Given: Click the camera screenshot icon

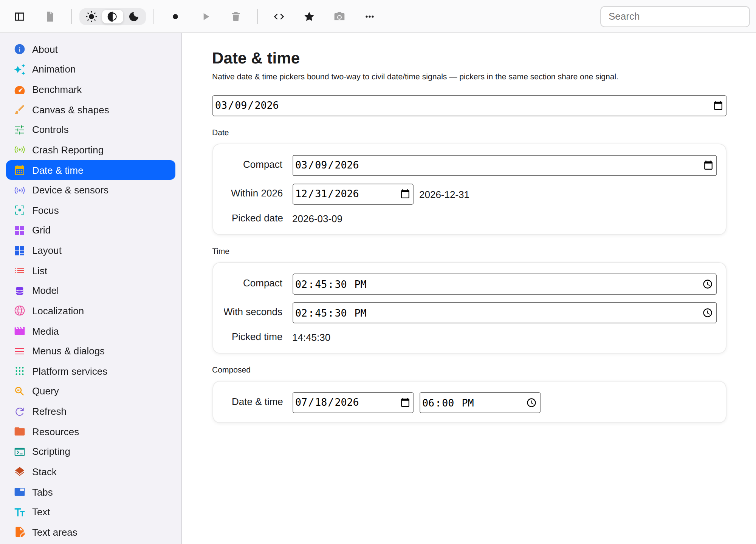Looking at the screenshot, I should (339, 17).
